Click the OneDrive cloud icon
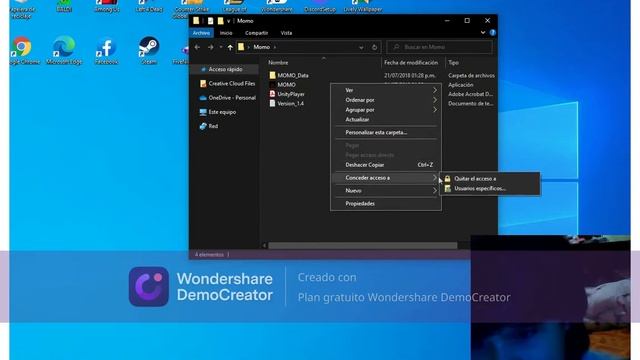The width and height of the screenshot is (640, 360). [x=203, y=98]
